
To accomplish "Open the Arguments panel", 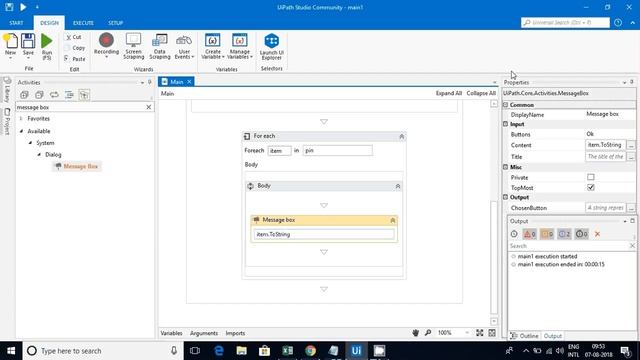I will click(x=204, y=333).
